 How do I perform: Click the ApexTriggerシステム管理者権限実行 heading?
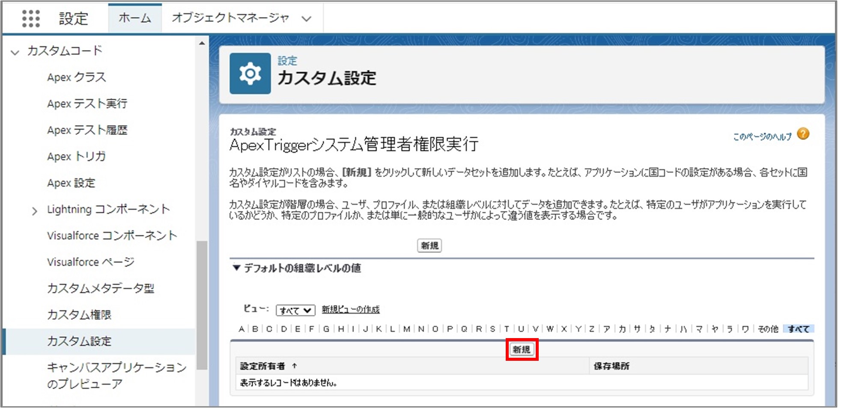[x=354, y=145]
